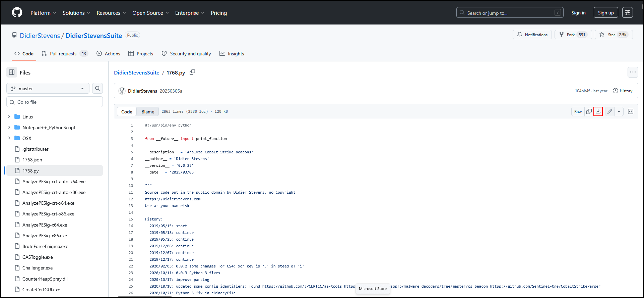Click the Notifications bell button
This screenshot has height=298, width=644.
click(532, 35)
